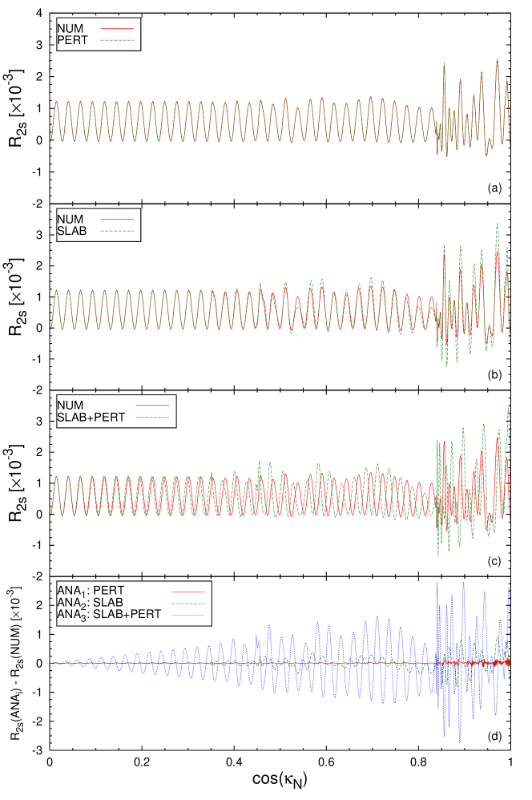Screen dimensions: 532x800
Task: Click the cos(κN) x-axis title
Action: (x=280, y=780)
